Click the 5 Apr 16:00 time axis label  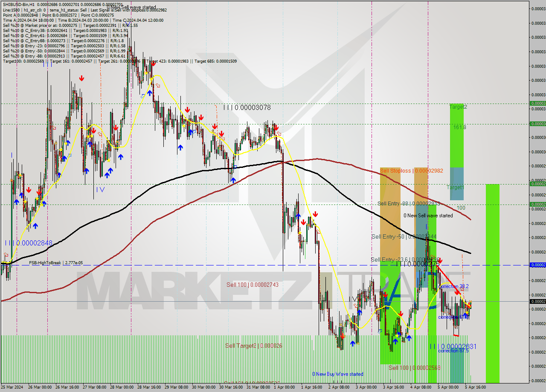(475, 387)
